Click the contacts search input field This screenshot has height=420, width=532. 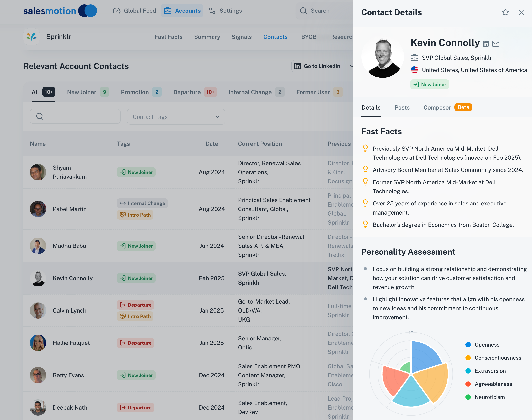pos(75,116)
